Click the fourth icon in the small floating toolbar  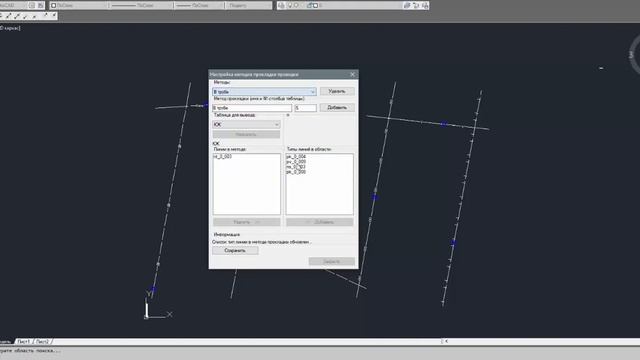(x=25, y=16)
